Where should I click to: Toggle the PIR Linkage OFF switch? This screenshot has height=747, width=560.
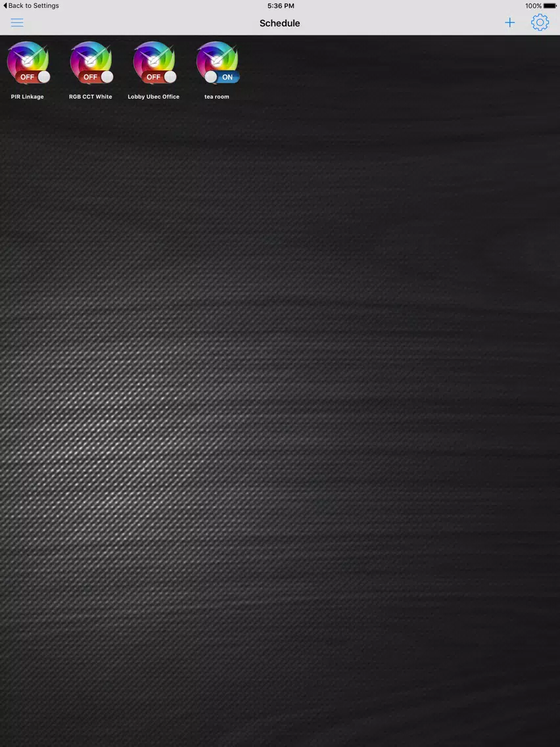32,77
